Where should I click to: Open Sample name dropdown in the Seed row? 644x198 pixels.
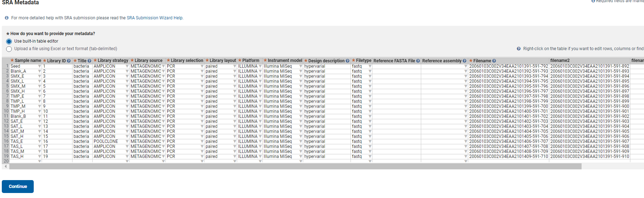(39, 66)
